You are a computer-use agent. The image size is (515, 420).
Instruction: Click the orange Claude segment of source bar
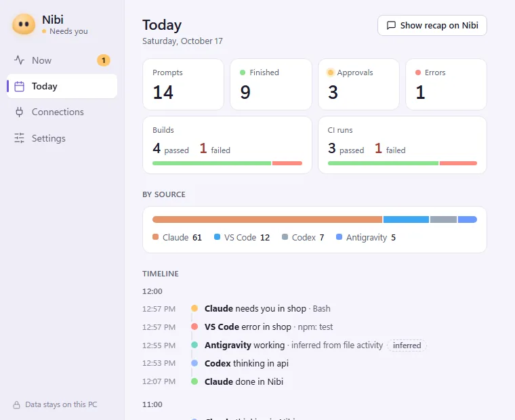tap(268, 219)
